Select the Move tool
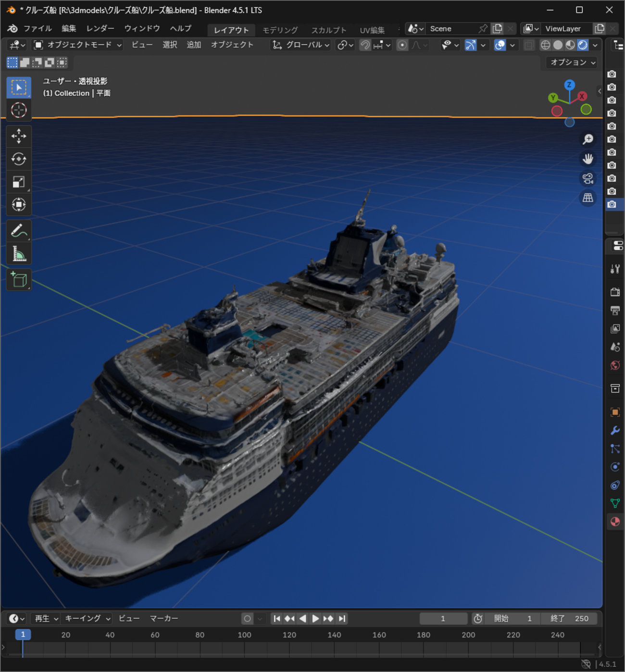 click(19, 137)
